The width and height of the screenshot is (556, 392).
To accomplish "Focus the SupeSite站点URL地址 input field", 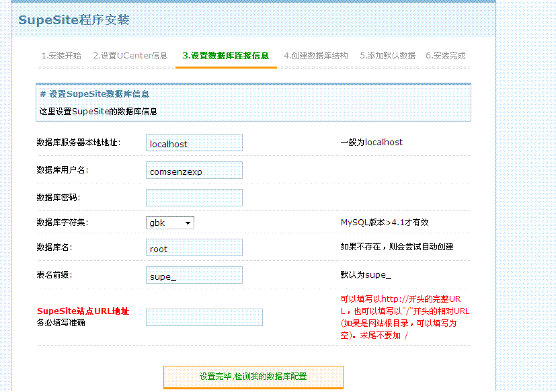I will coord(204,317).
